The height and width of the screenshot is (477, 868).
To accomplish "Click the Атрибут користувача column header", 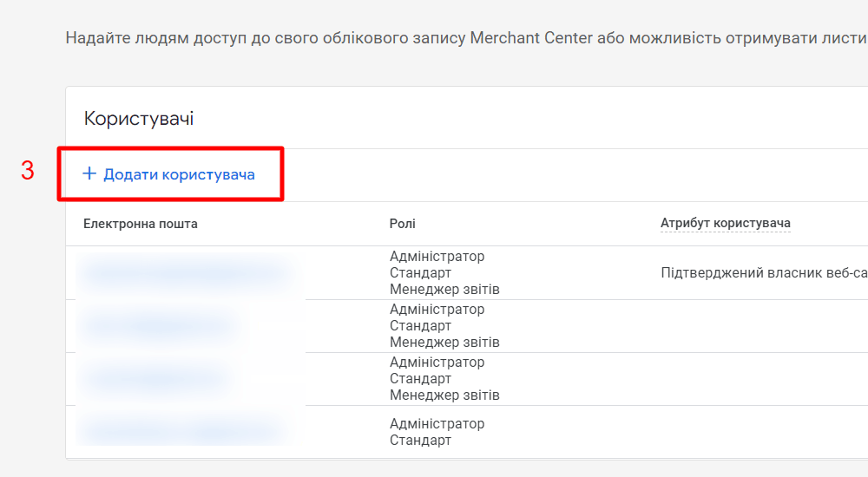I will pyautogui.click(x=725, y=224).
